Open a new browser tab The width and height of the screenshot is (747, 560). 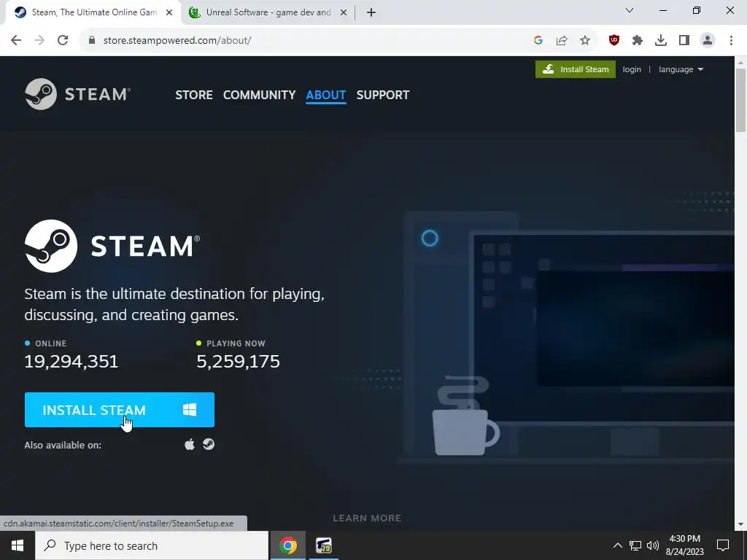[x=371, y=12]
